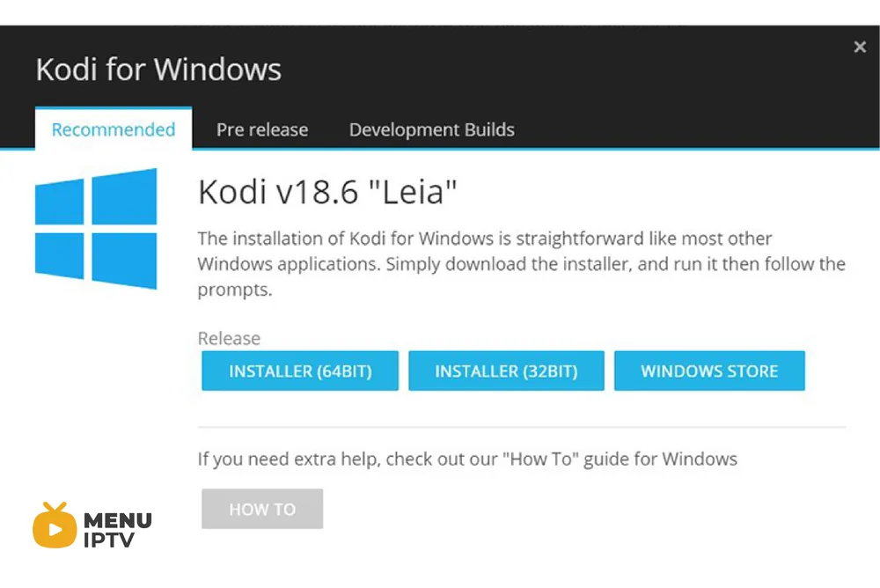Click the MENU IPTV logo text
880x588 pixels.
(117, 530)
